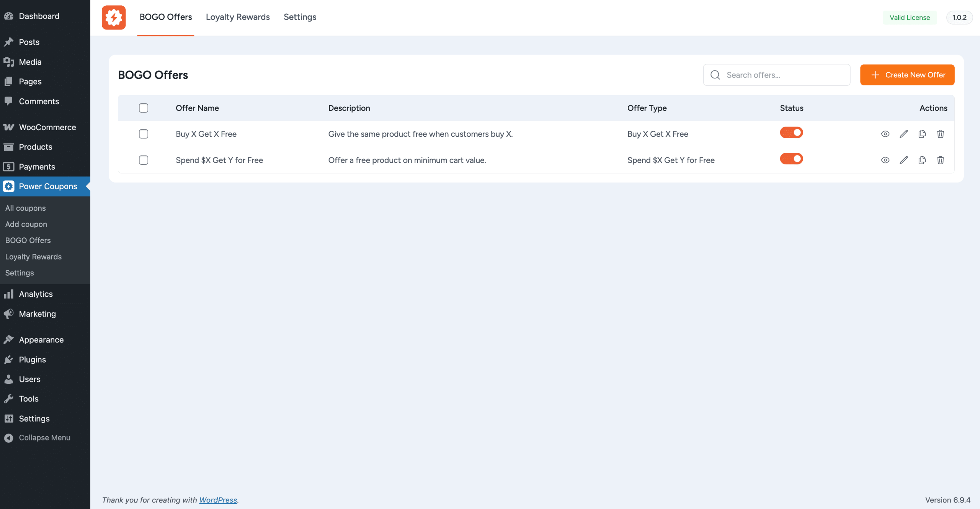The width and height of the screenshot is (980, 509).
Task: Turn off the Spend $X Get Y offer
Action: [x=791, y=159]
